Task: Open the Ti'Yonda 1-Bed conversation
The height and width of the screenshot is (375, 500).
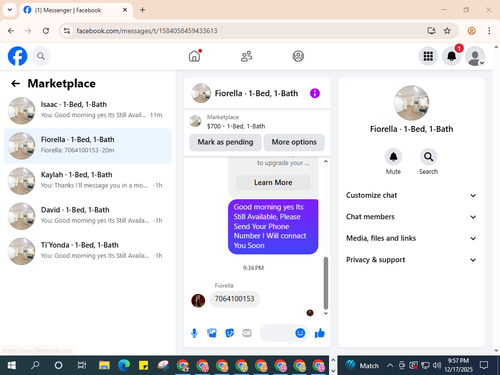Action: (x=88, y=251)
